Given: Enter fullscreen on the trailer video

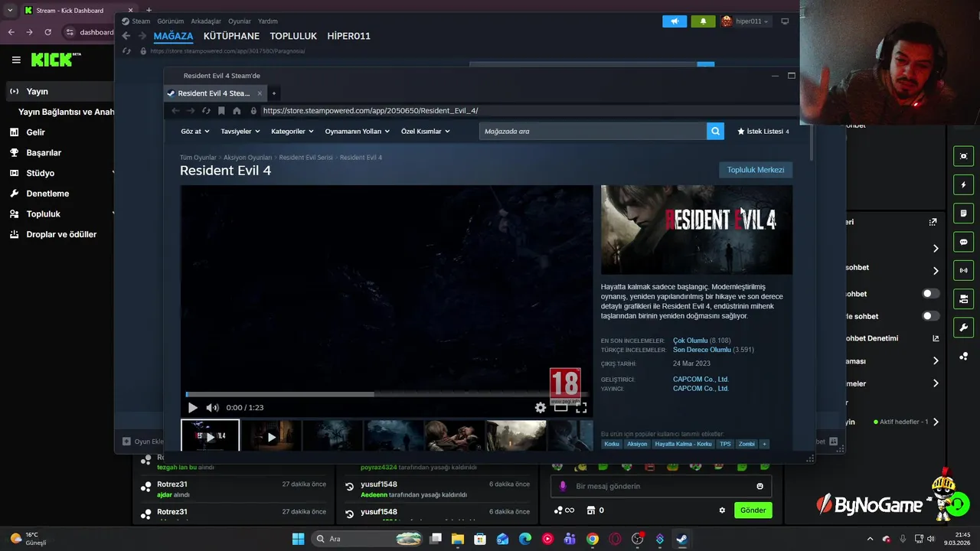Looking at the screenshot, I should coord(581,408).
